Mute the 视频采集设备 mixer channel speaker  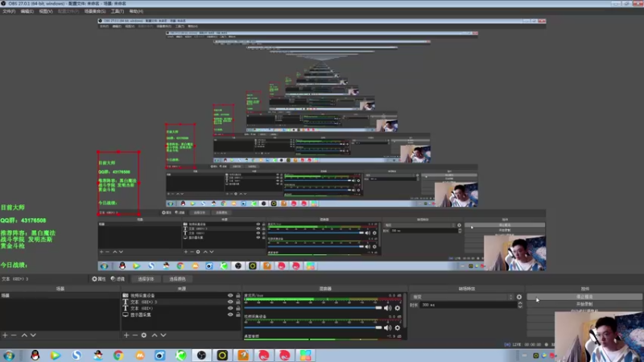(x=388, y=327)
